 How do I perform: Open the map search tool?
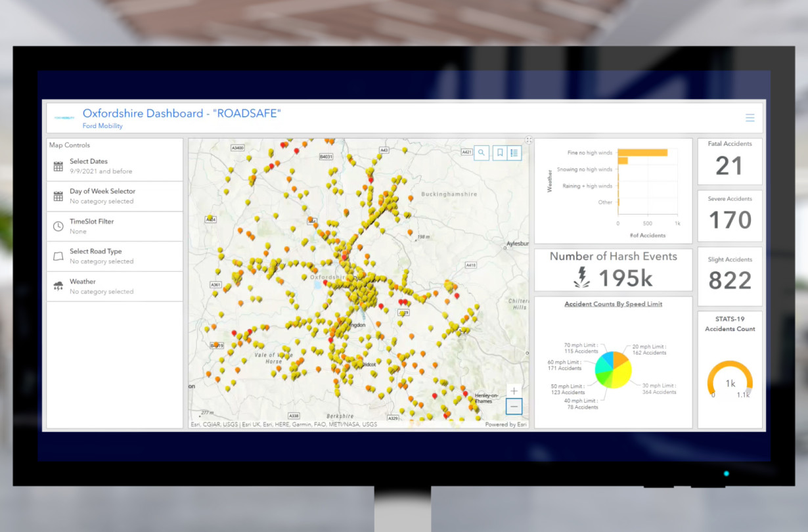[x=482, y=153]
